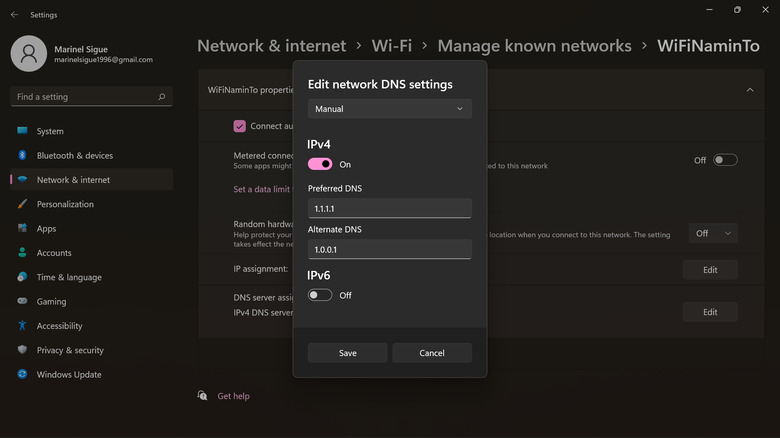Select the Personalization brush icon
Screen dimensions: 780x438
pos(22,204)
